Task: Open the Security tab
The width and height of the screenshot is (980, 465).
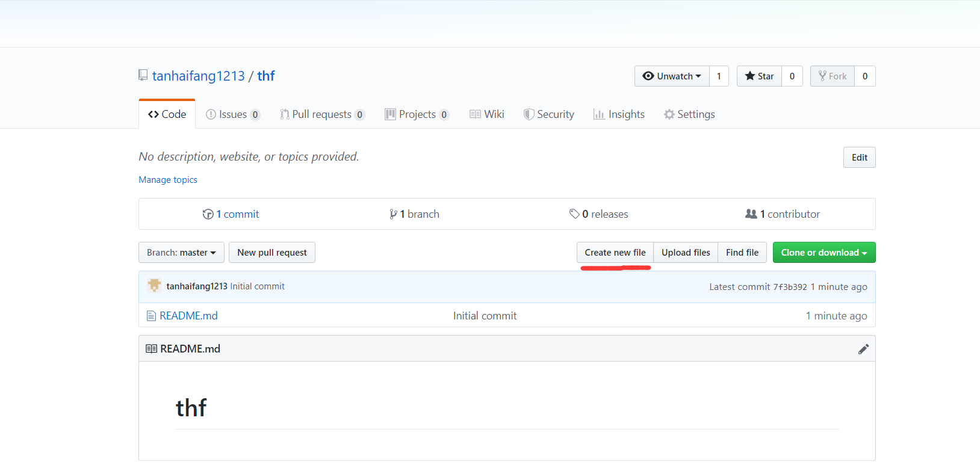Action: click(x=549, y=114)
